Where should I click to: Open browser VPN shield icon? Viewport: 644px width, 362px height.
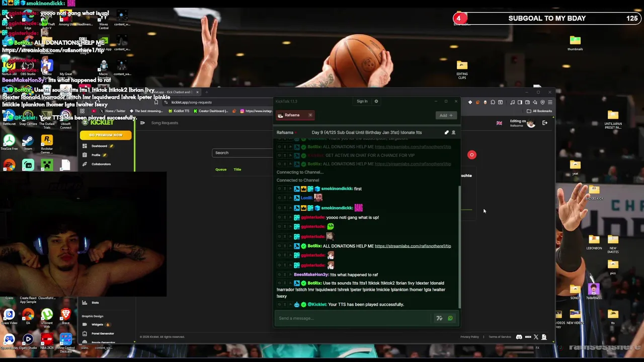(542, 102)
